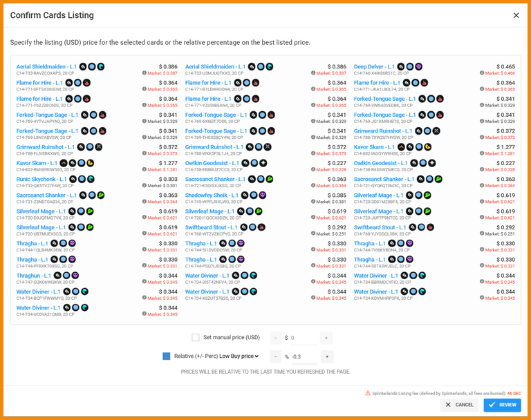Click fire icon on Flame for Hire C14-771-JKA1 row
531x420 pixels.
point(424,83)
